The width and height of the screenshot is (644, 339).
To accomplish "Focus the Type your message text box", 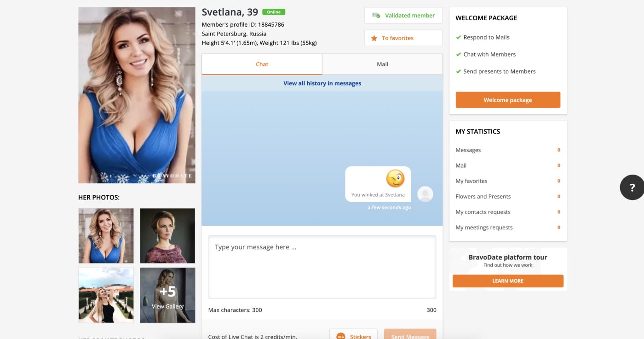I will tap(322, 267).
